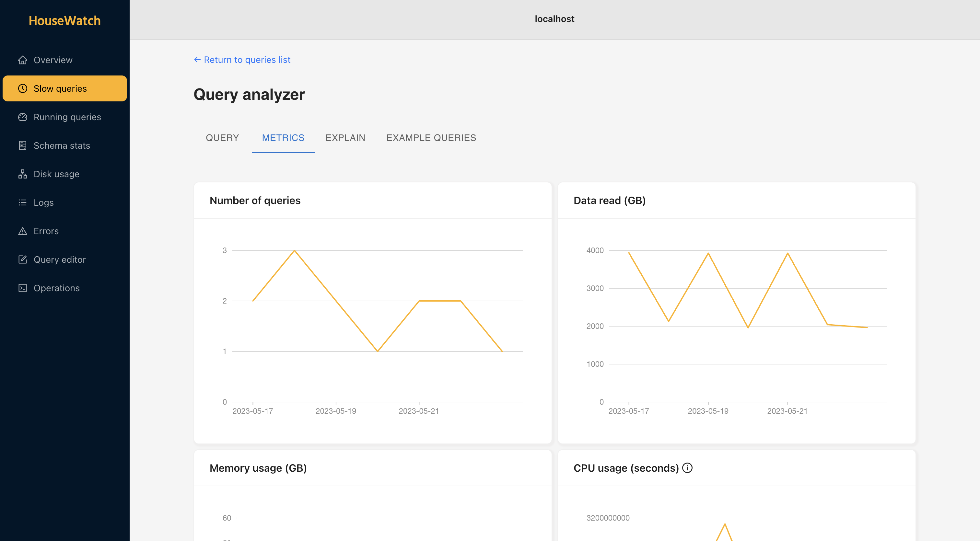Viewport: 980px width, 541px height.
Task: Click the Query editor pencil icon
Action: [22, 260]
